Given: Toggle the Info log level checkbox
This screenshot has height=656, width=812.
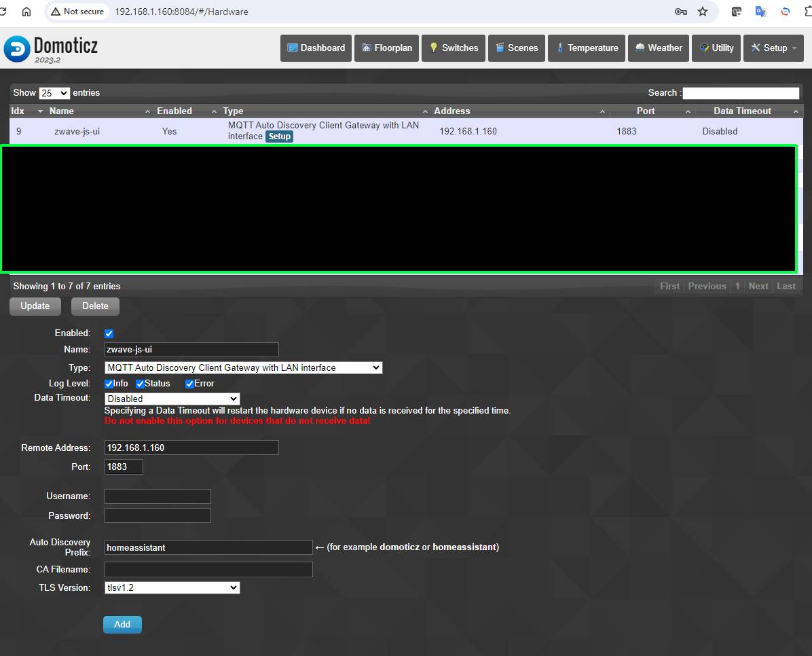Looking at the screenshot, I should pyautogui.click(x=109, y=384).
